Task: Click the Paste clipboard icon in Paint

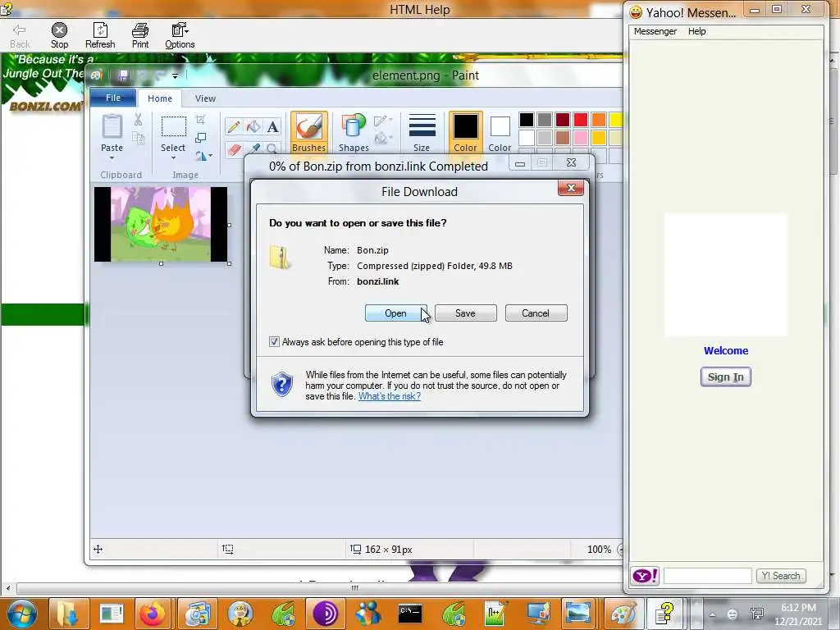Action: (112, 126)
